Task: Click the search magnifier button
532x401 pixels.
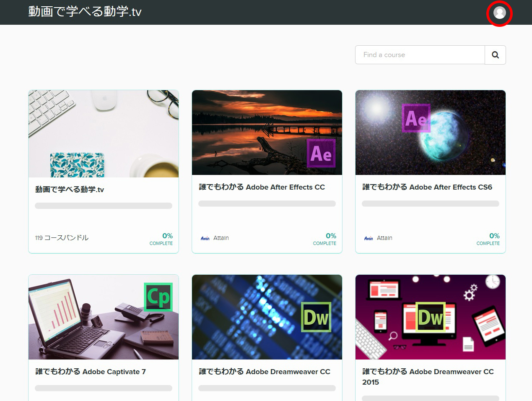Action: 495,55
